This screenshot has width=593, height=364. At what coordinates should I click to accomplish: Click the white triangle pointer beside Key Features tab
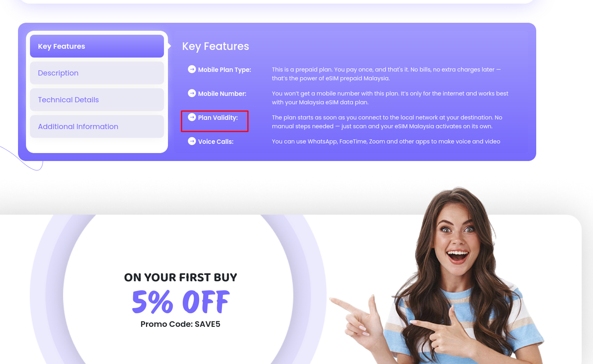coord(170,46)
